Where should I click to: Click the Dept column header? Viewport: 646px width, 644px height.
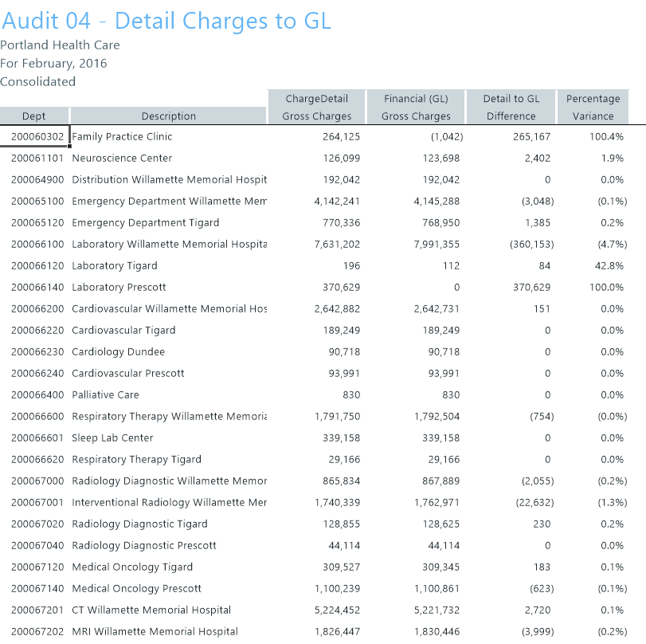point(34,116)
